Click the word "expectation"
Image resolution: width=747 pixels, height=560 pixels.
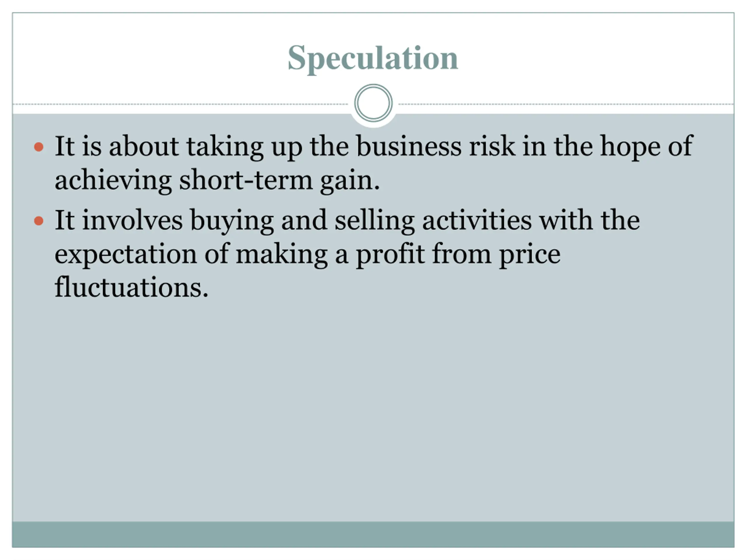tap(126, 255)
